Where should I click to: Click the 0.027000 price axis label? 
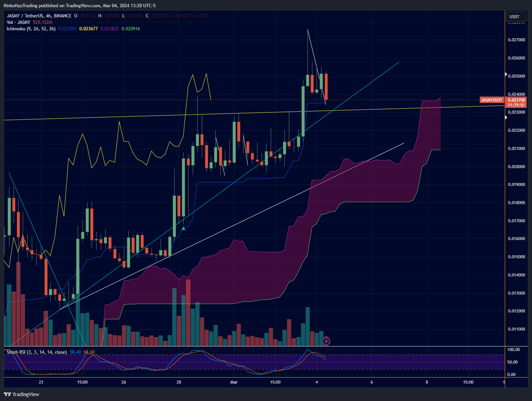(x=516, y=40)
